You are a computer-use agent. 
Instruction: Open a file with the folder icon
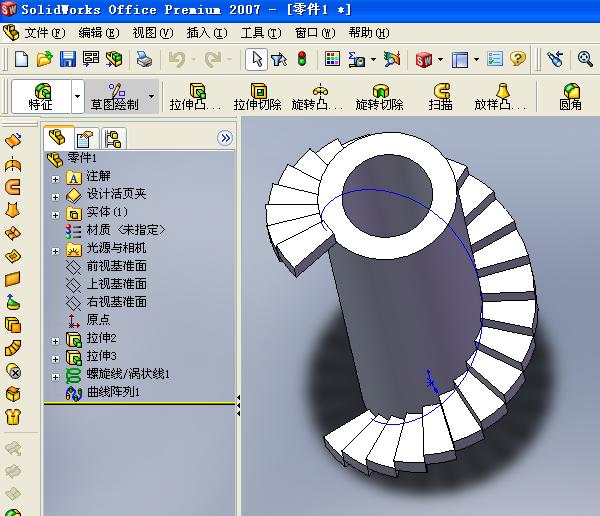44,59
